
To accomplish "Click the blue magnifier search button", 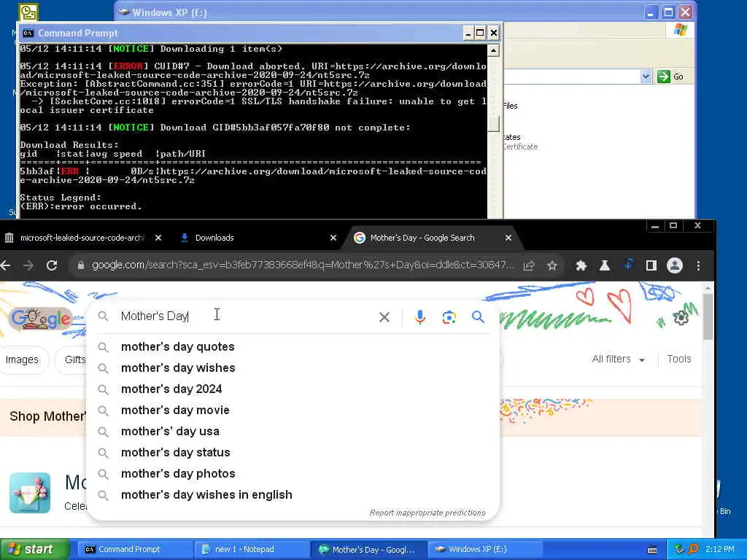I will [x=478, y=316].
